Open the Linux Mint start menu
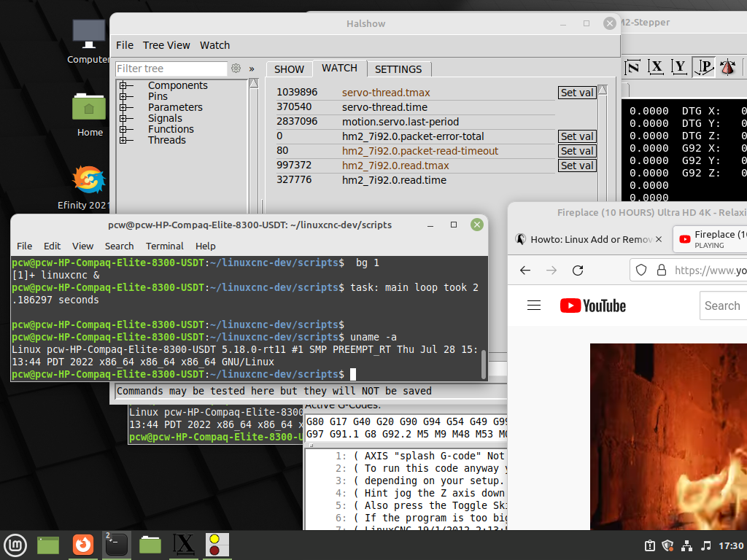This screenshot has width=747, height=560. pyautogui.click(x=15, y=545)
